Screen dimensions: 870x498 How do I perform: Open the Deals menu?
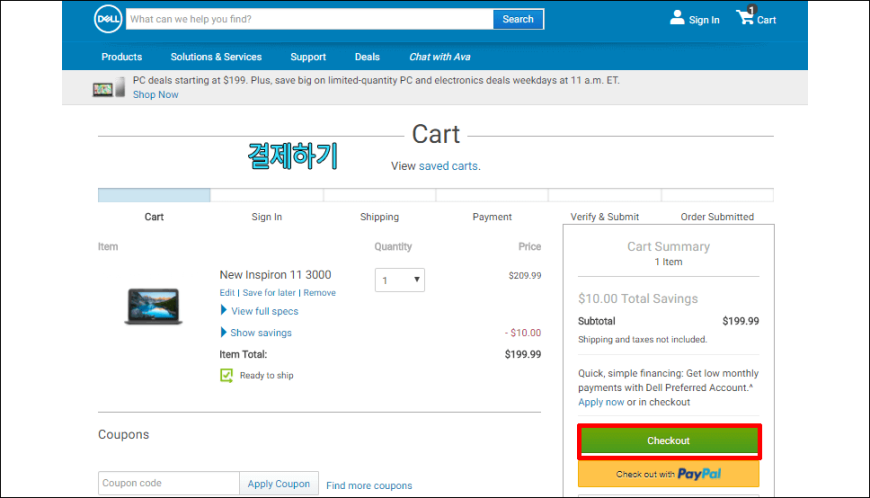click(367, 57)
